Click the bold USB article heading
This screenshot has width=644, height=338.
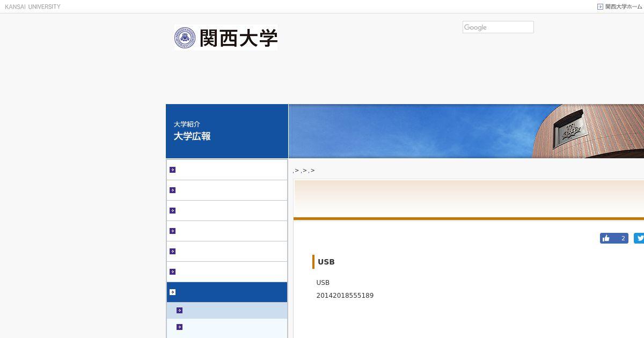(326, 262)
